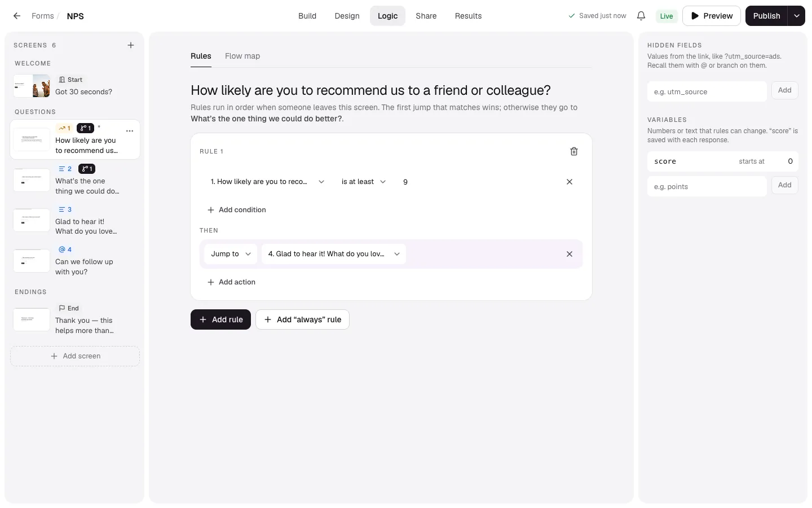
Task: Click the Add screen button
Action: click(75, 356)
